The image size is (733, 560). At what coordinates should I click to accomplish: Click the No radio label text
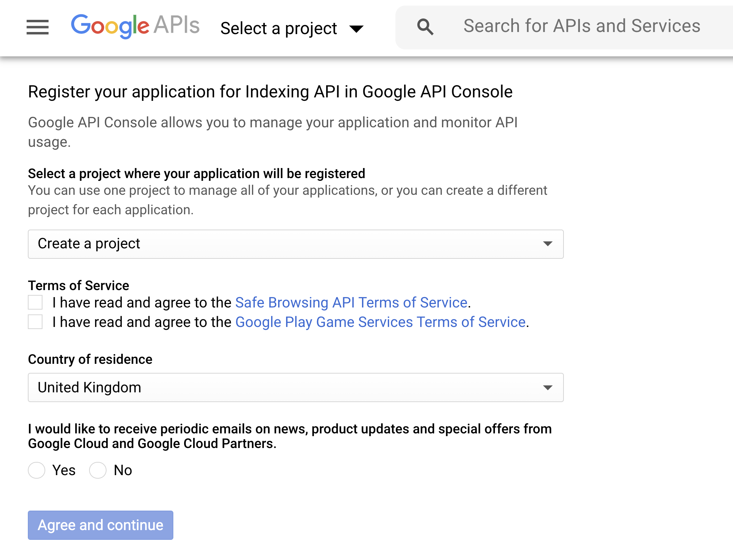tap(123, 470)
